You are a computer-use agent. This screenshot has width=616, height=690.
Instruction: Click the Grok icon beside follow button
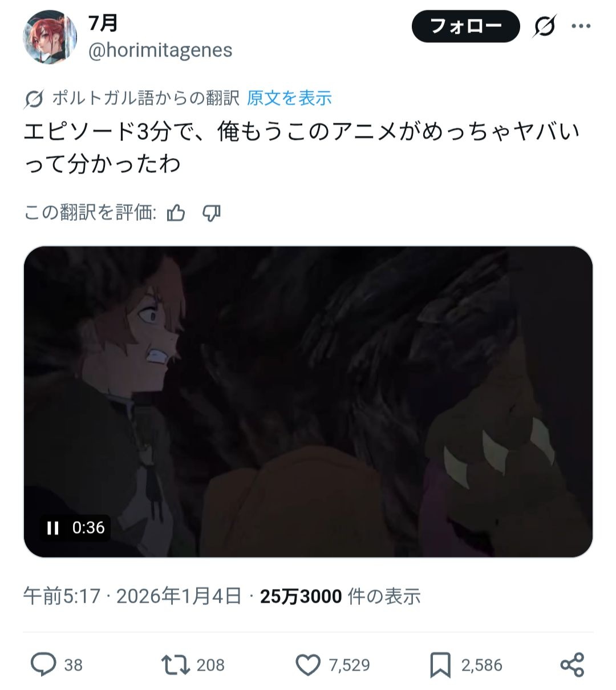tap(545, 26)
